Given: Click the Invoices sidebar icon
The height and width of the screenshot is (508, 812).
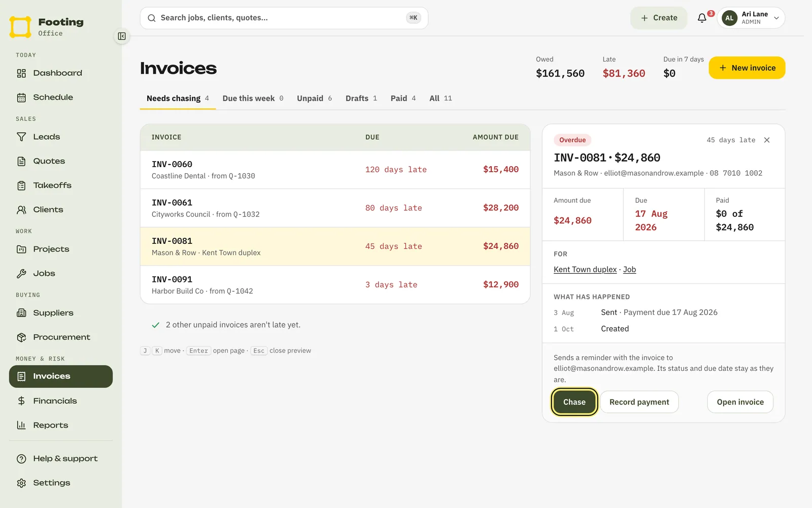Looking at the screenshot, I should tap(21, 376).
